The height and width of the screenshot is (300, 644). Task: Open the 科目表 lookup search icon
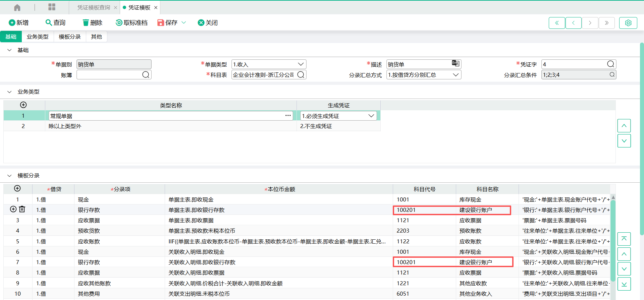301,74
